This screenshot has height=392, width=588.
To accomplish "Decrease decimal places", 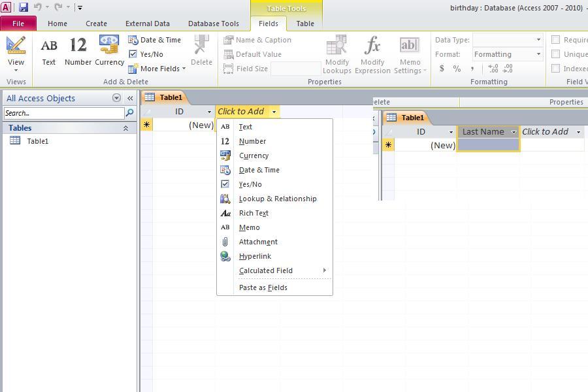I will click(508, 68).
